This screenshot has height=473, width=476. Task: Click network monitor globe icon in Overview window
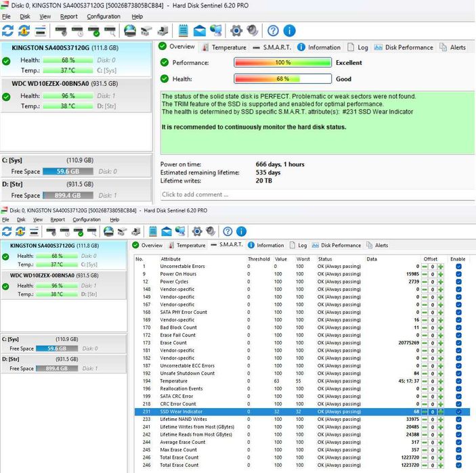pyautogui.click(x=216, y=30)
